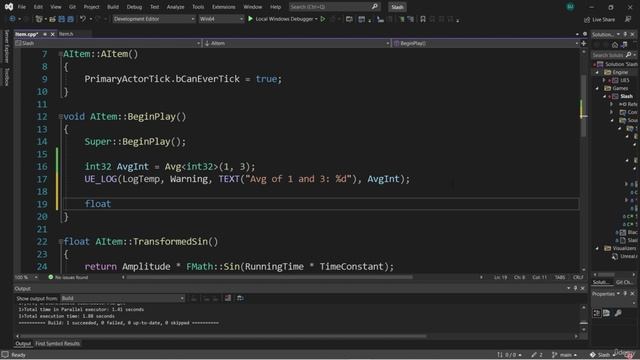Expand the UE5 project node
This screenshot has height=360, width=640.
click(604, 80)
